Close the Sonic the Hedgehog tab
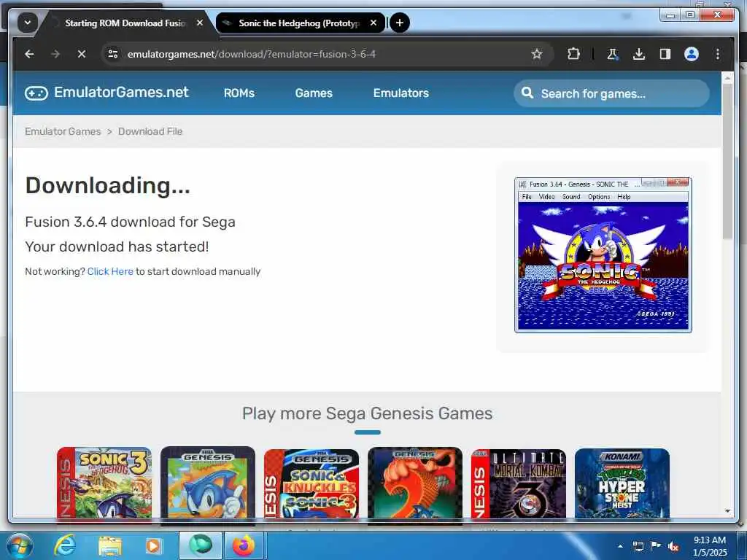Image resolution: width=747 pixels, height=560 pixels. click(373, 23)
